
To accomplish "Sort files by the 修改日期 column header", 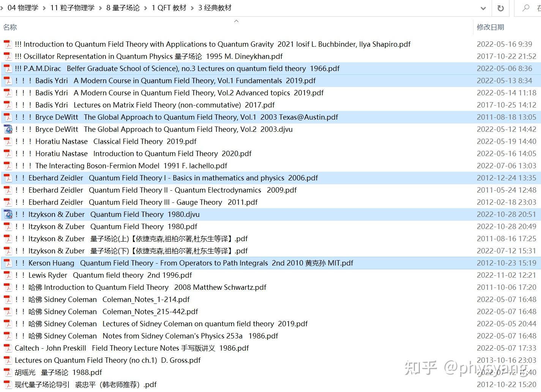I will click(x=490, y=27).
